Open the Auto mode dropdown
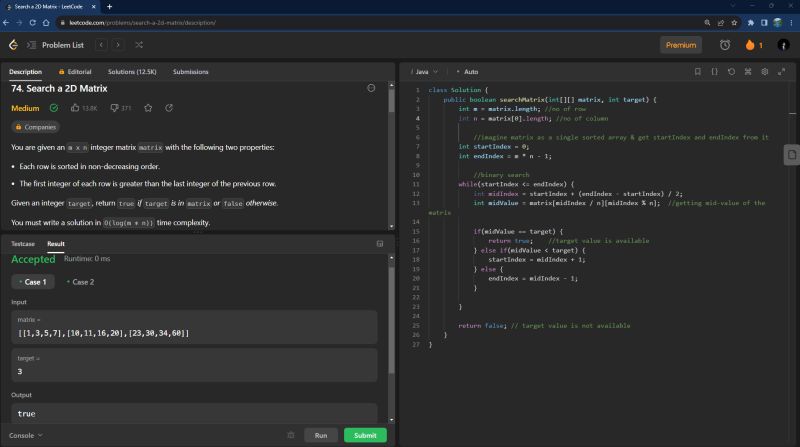This screenshot has width=800, height=447. [468, 72]
